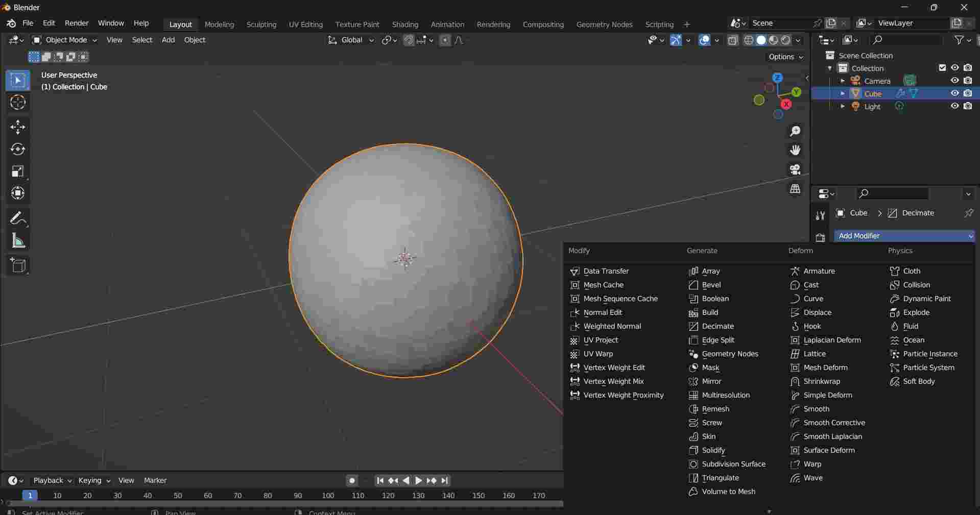Jump to first frame in timeline
Image resolution: width=980 pixels, height=515 pixels.
pyautogui.click(x=380, y=480)
